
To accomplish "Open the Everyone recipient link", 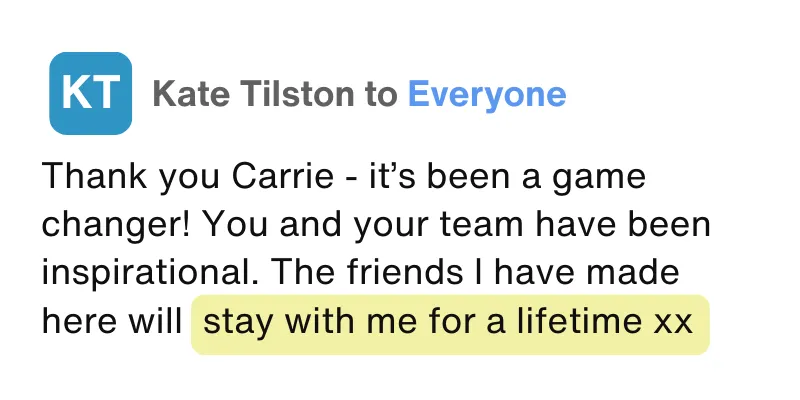I will coord(487,95).
